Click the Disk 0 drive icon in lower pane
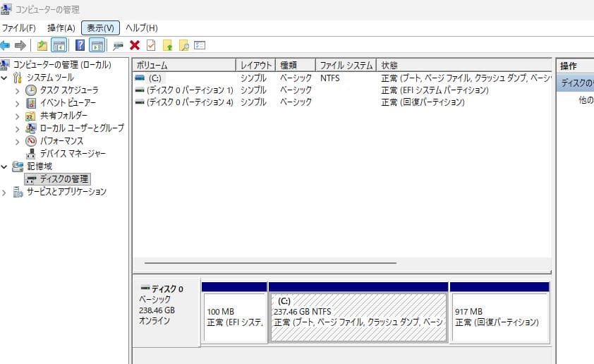The height and width of the screenshot is (364, 594). [145, 288]
